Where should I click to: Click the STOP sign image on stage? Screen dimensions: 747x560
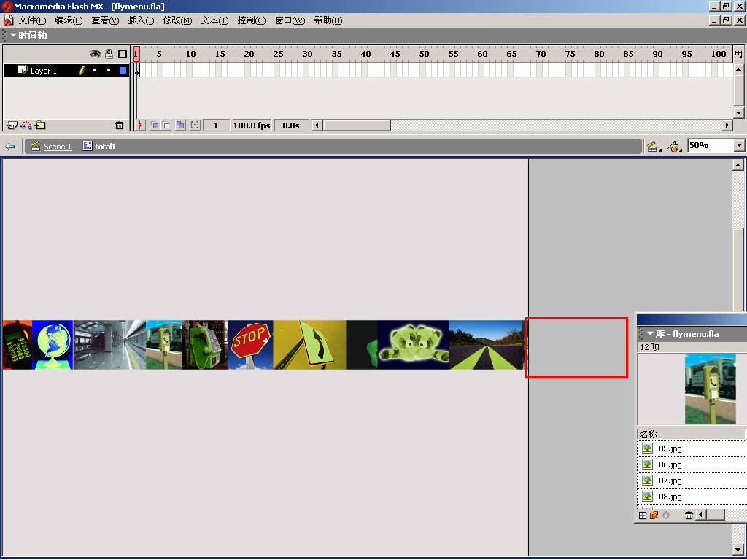coord(251,345)
